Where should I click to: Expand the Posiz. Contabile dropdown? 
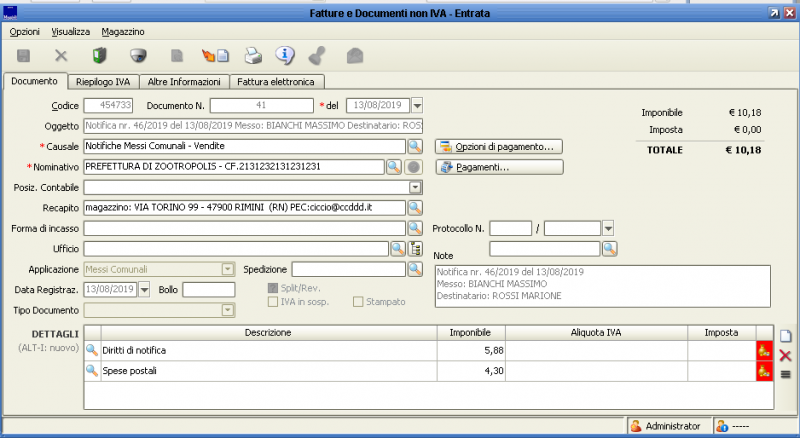[x=416, y=187]
